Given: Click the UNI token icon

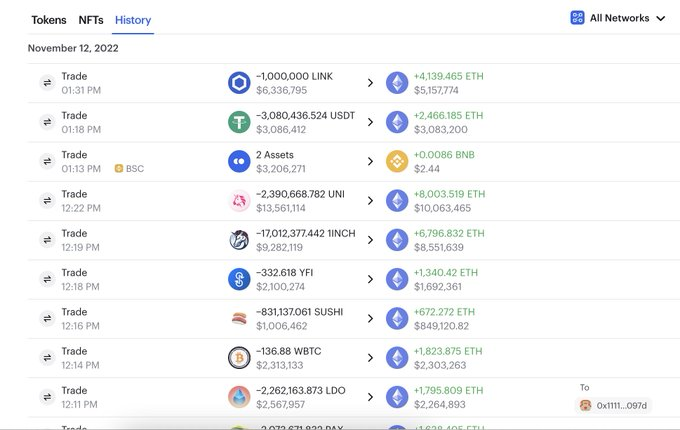Looking at the screenshot, I should [239, 201].
